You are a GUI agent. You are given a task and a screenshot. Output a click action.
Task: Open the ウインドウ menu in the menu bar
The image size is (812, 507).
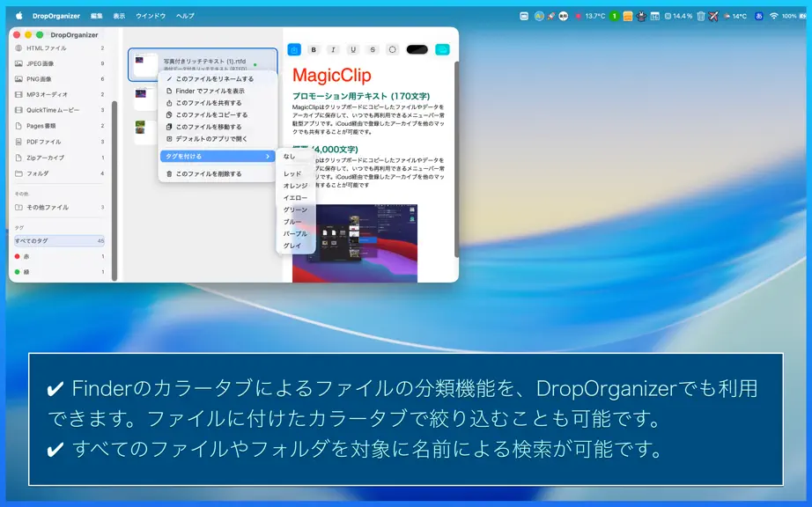151,16
